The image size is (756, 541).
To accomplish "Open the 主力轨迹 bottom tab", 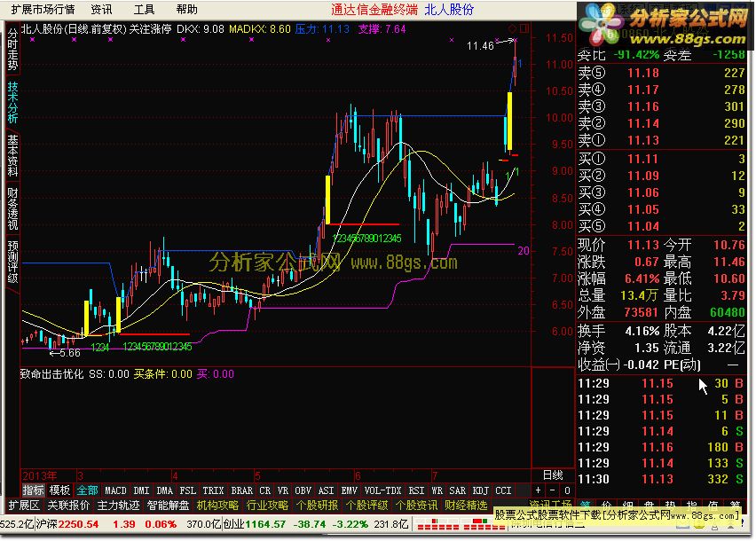I will 118,506.
